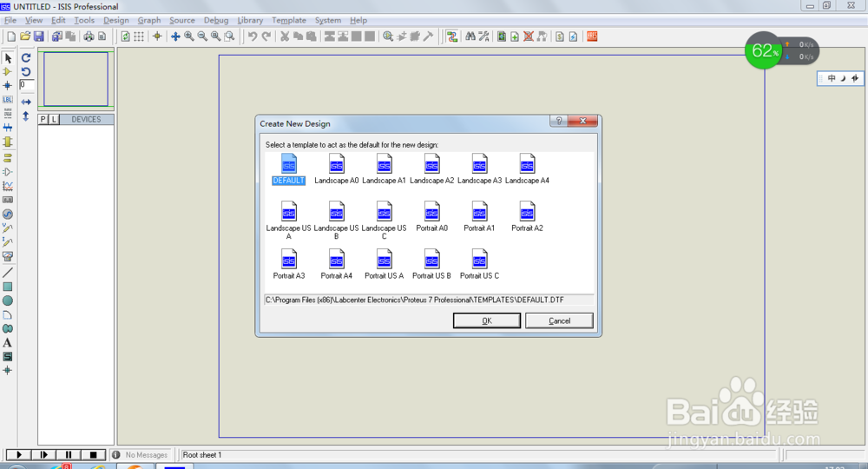Screen dimensions: 868x469
Task: Click the L library button
Action: pos(54,120)
